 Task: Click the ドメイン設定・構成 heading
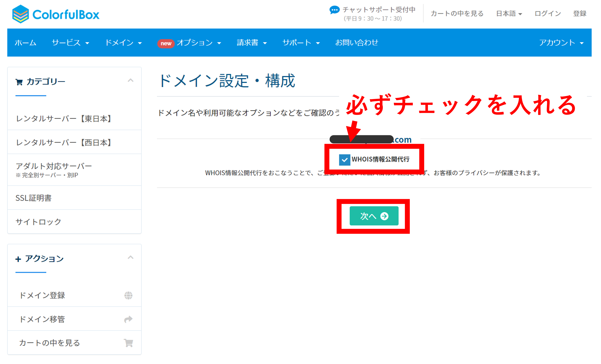(227, 80)
